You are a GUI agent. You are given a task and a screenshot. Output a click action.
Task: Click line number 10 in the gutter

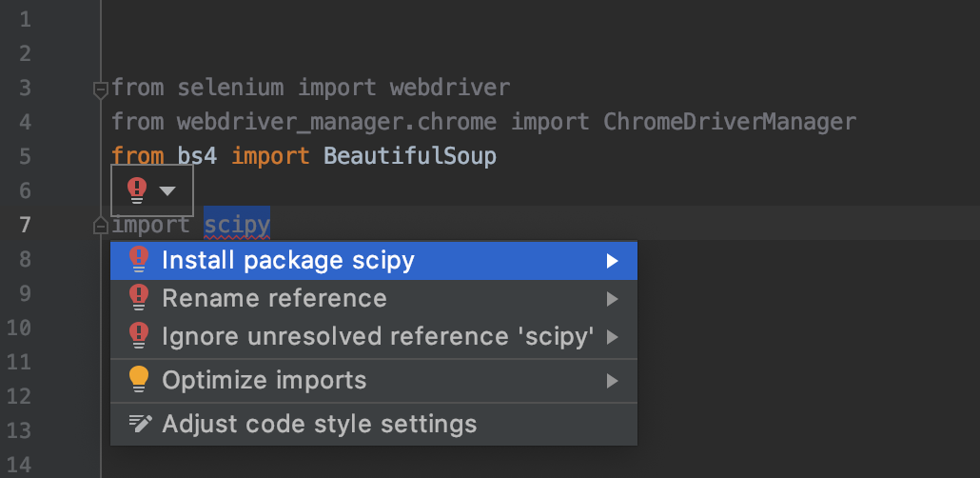pyautogui.click(x=19, y=328)
